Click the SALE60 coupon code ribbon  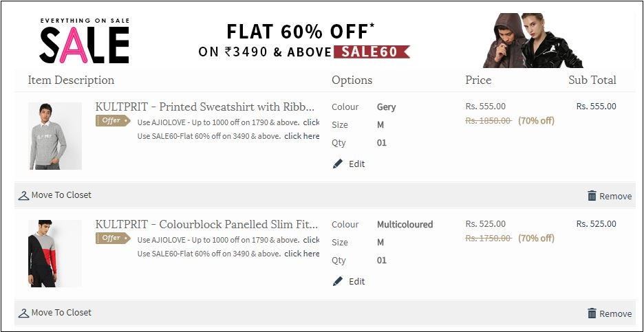372,52
